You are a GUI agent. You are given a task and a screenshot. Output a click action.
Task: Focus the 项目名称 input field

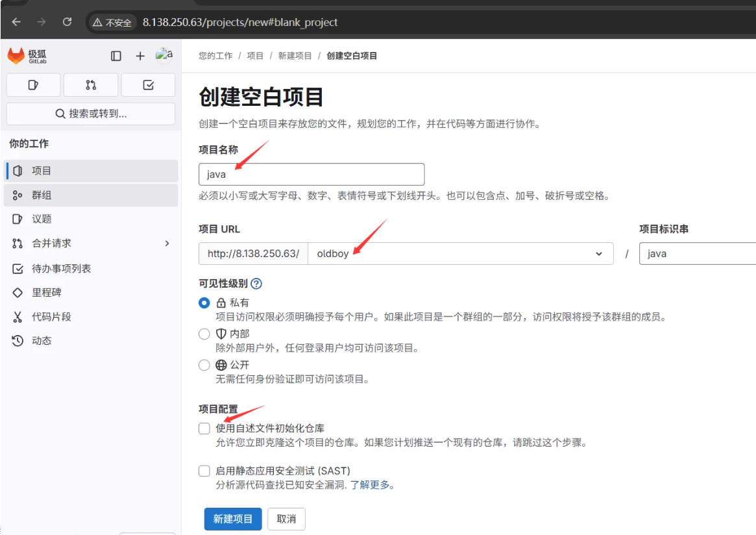coord(311,174)
